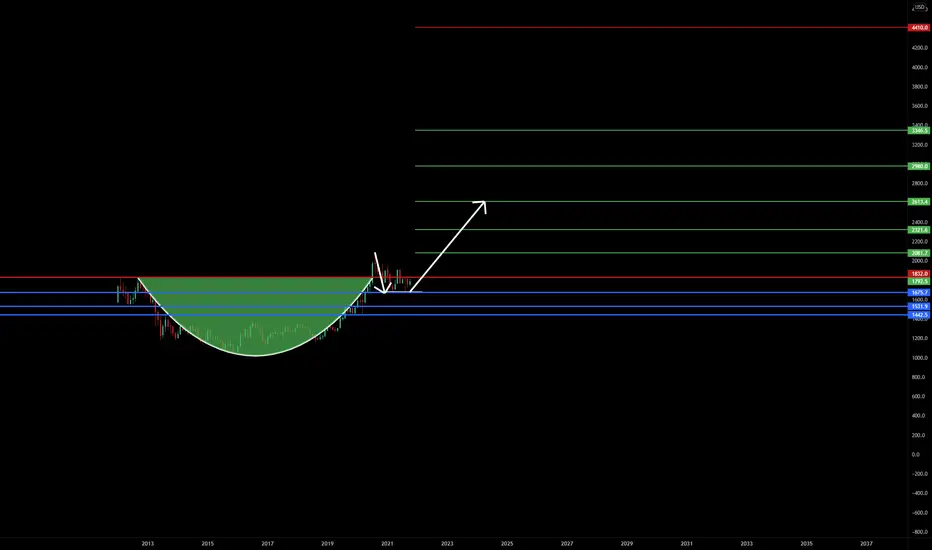
Task: Click the 2800.0 price scale tick
Action: (920, 184)
